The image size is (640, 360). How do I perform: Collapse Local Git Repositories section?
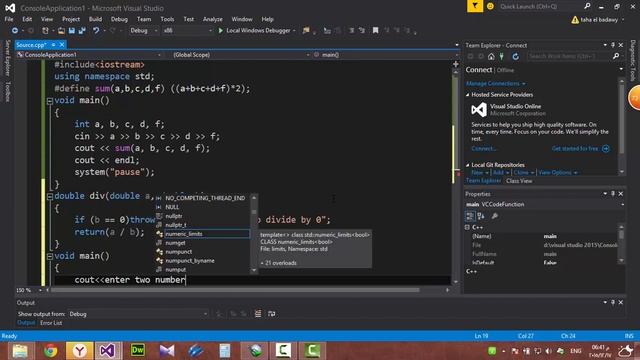[468, 165]
